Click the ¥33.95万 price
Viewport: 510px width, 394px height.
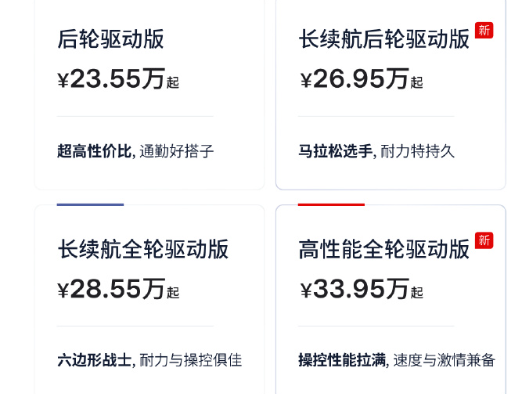(x=355, y=288)
